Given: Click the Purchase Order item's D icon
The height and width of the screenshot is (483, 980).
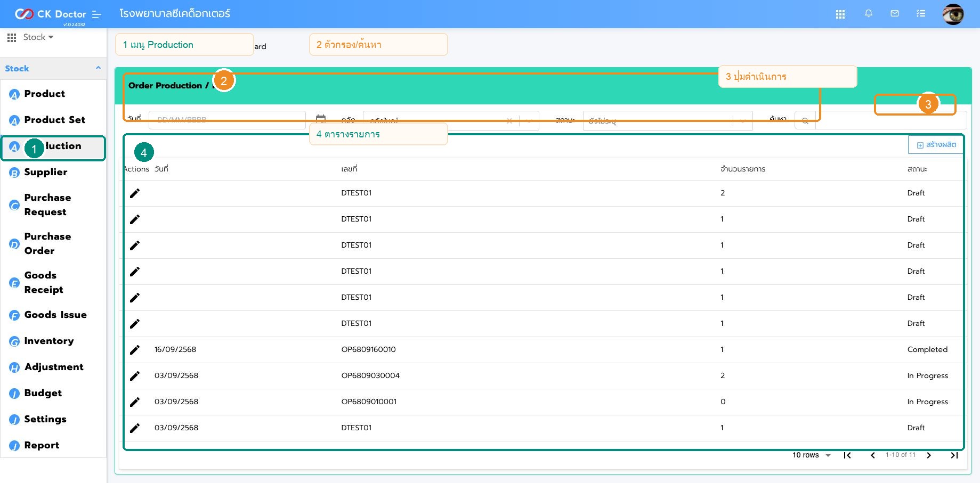Looking at the screenshot, I should [x=14, y=244].
